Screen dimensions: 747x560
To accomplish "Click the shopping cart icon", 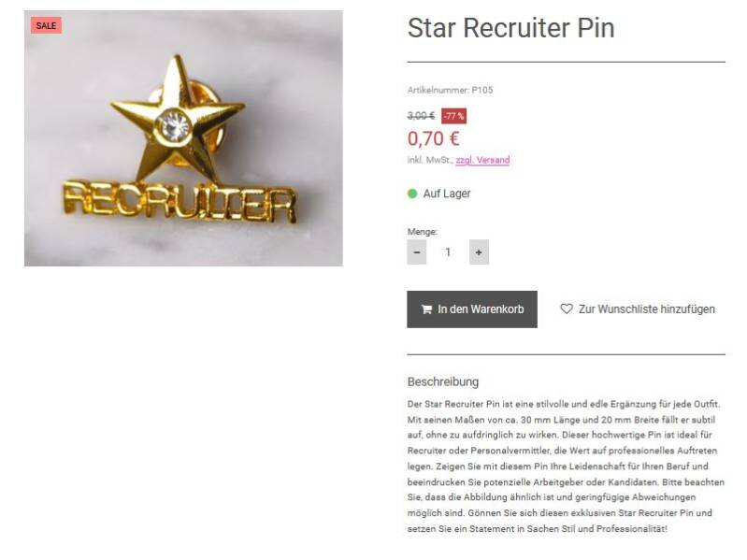I will pyautogui.click(x=426, y=309).
